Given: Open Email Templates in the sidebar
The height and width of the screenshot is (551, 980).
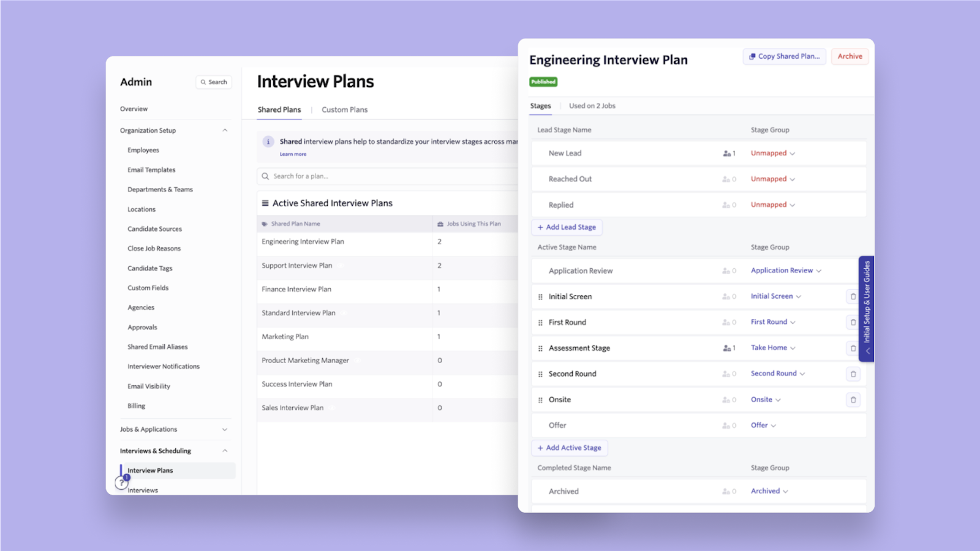Looking at the screenshot, I should [151, 170].
